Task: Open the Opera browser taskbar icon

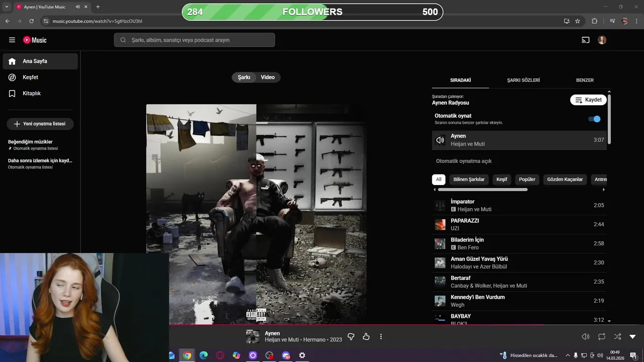Action: (x=220, y=355)
